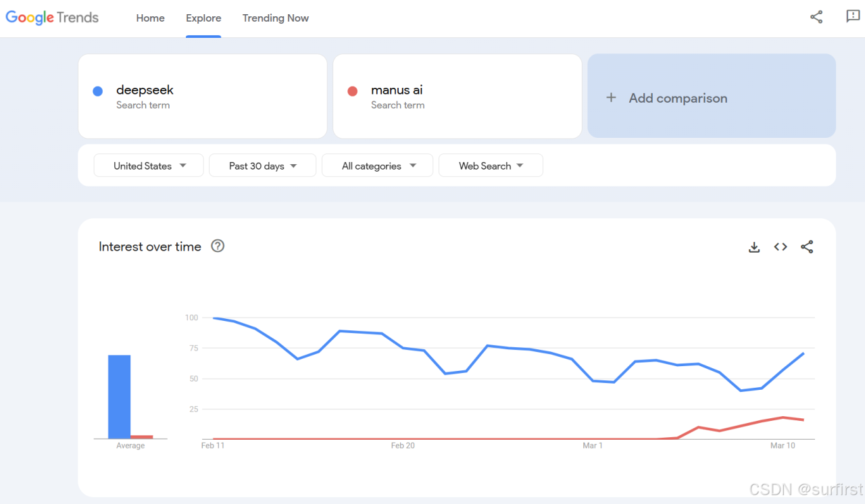Edit the deepseek search term

[x=145, y=91]
